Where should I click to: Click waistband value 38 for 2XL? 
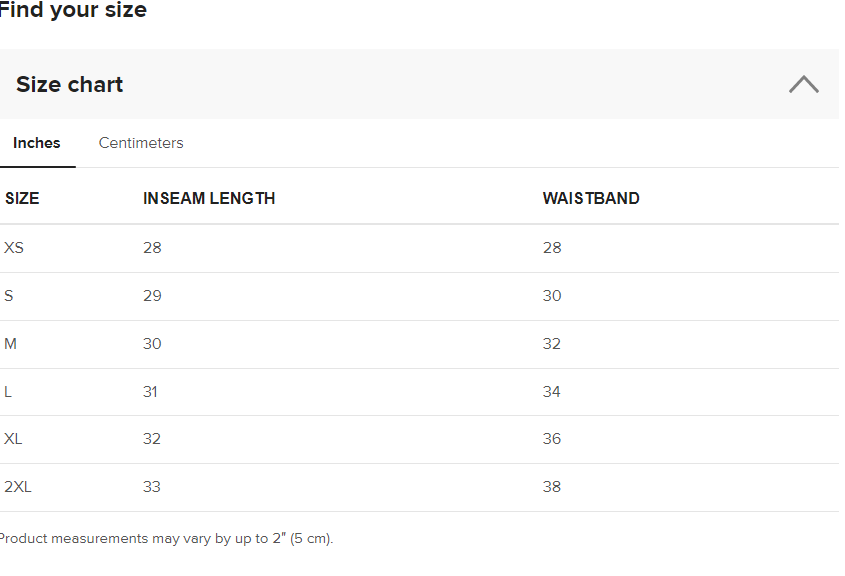tap(552, 487)
